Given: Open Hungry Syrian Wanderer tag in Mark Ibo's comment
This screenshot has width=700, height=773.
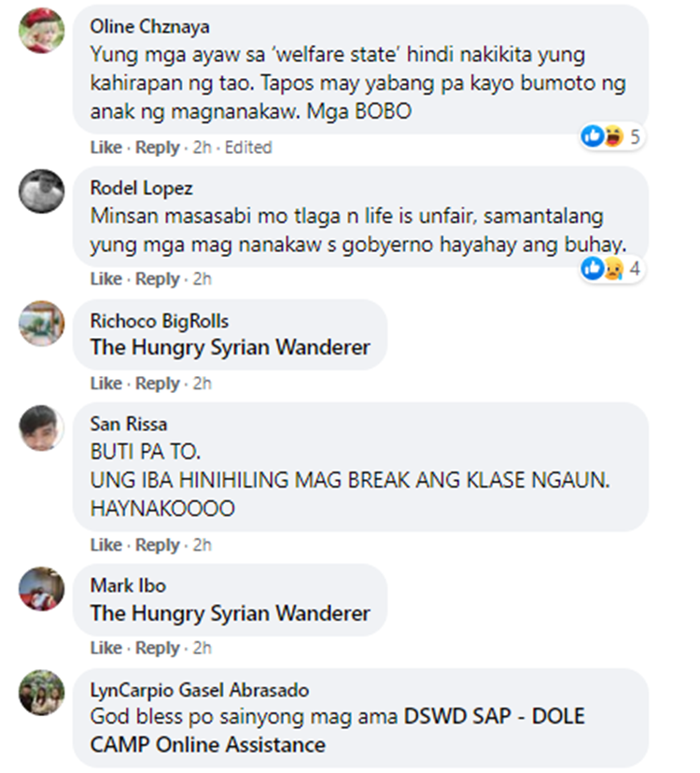Looking at the screenshot, I should (231, 613).
